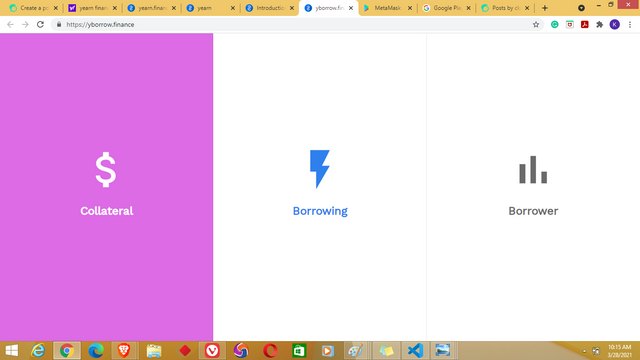Screen dimensions: 640x360
Task: Open the clock showing 10:15 AM
Action: pos(620,351)
